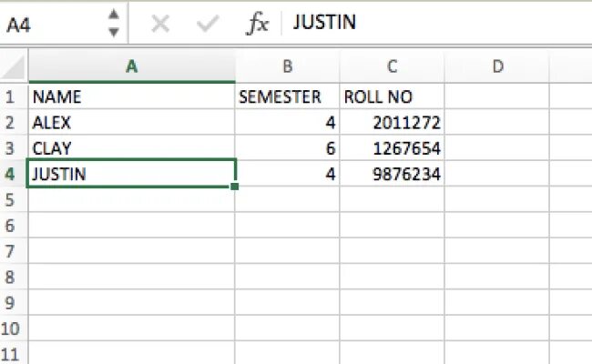Open the Name Box stepper arrows
The height and width of the screenshot is (364, 592).
coord(113,23)
